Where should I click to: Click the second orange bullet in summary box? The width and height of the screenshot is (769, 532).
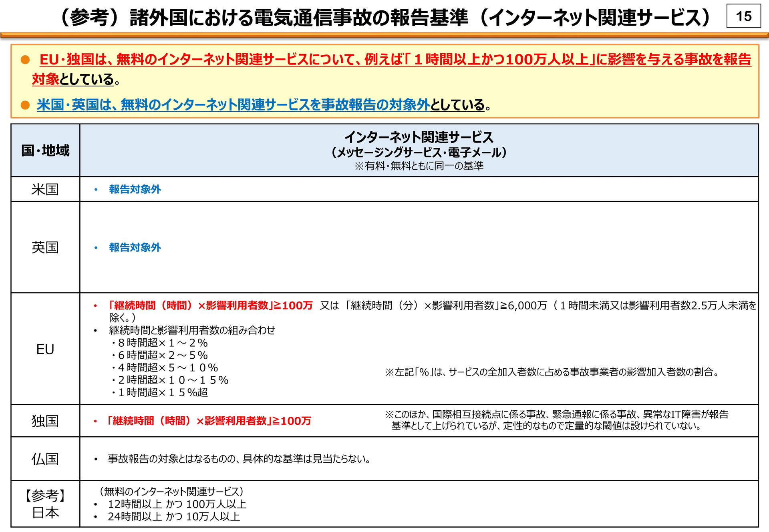25,105
